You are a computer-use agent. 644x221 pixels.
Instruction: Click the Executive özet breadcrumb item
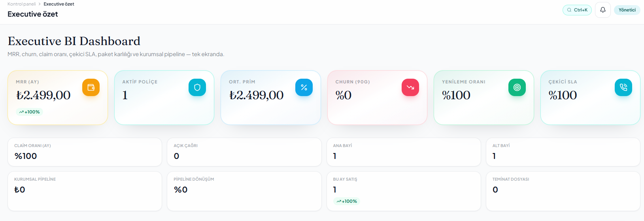[x=59, y=4]
